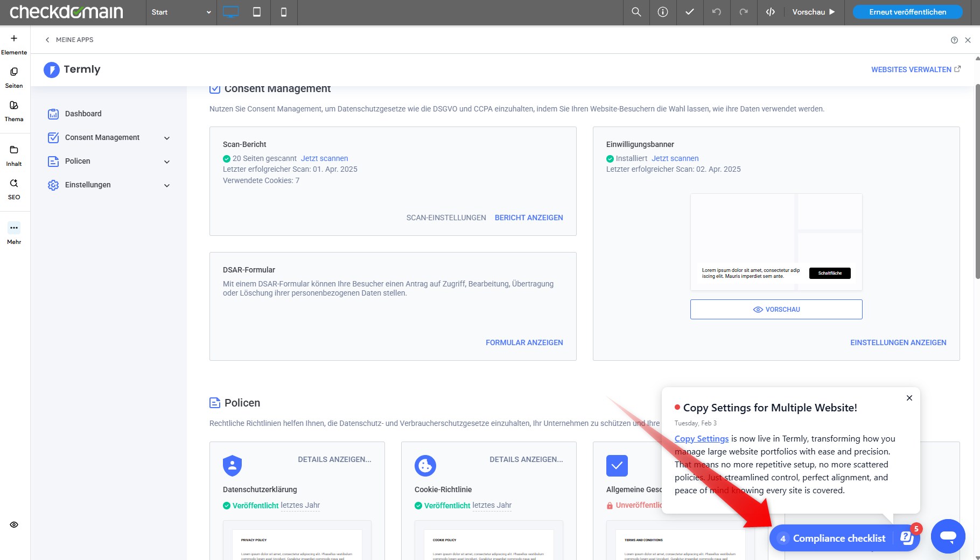This screenshot has height=560, width=980.
Task: Click the banner Vorschau button
Action: 776,310
